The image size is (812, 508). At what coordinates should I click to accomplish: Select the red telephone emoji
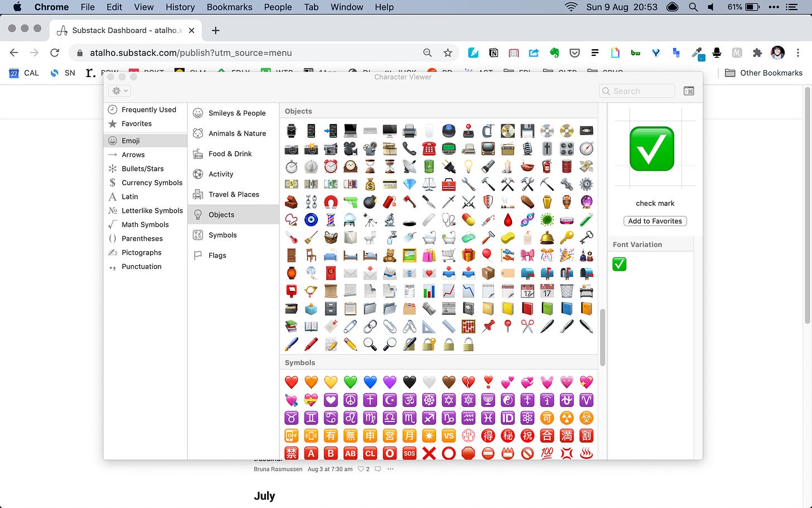pos(429,148)
